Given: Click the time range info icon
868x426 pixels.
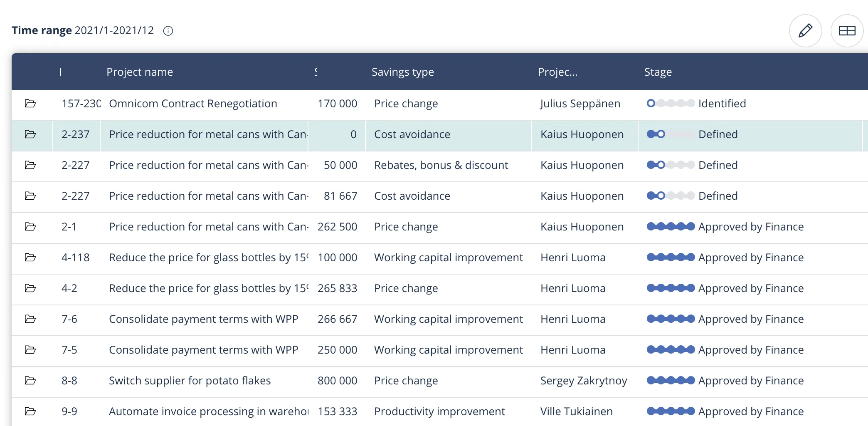Looking at the screenshot, I should pos(168,31).
